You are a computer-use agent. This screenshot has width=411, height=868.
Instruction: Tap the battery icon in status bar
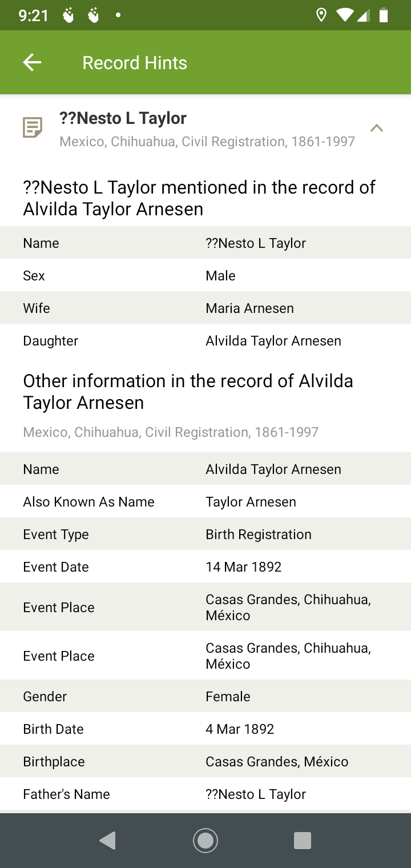(x=384, y=15)
